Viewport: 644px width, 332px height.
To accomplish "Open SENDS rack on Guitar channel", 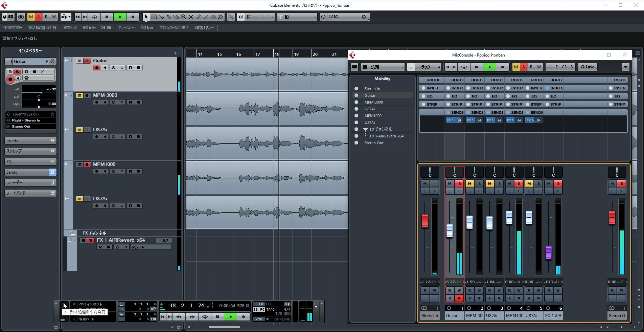I will [454, 112].
